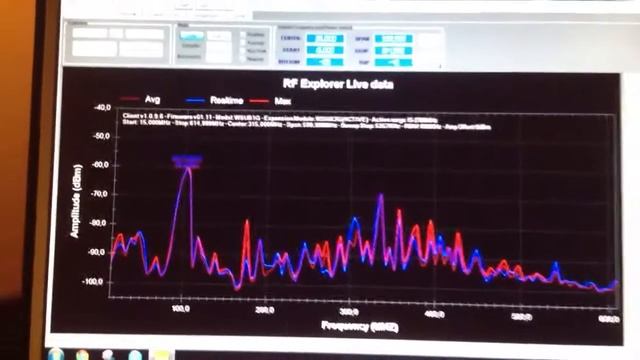Click the Avg legend entry
The image size is (640, 360).
point(141,99)
